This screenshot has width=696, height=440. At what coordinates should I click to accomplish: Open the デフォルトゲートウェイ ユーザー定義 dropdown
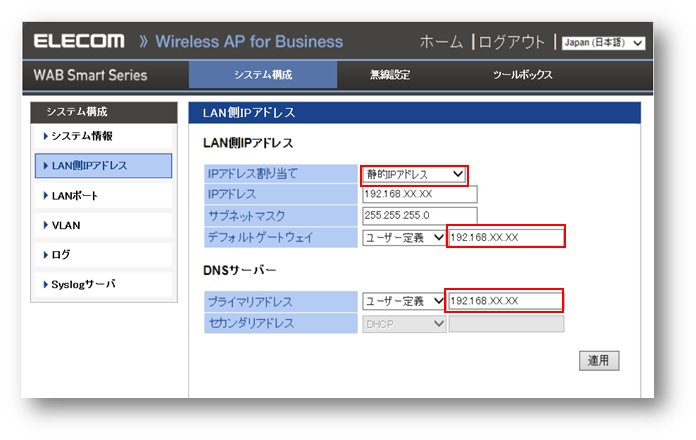(403, 238)
